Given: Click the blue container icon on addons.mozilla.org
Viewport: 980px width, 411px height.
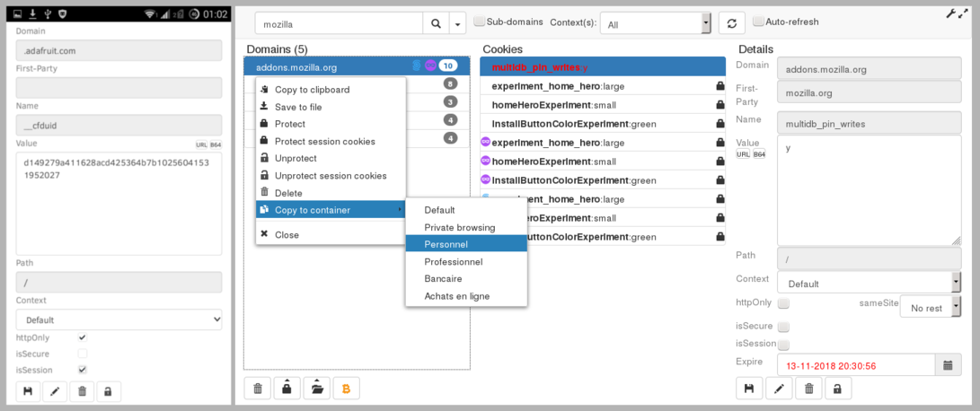Looking at the screenshot, I should (x=417, y=65).
